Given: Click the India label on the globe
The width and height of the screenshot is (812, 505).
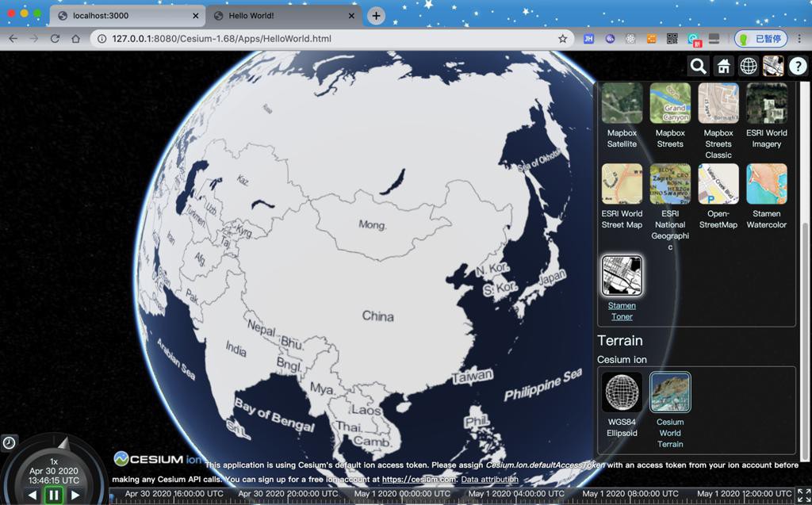Looking at the screenshot, I should pos(236,349).
